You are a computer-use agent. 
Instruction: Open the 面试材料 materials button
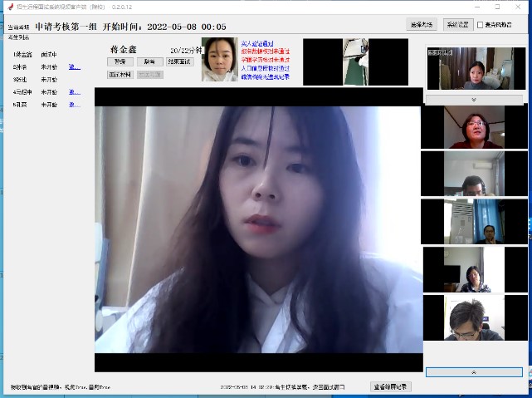pos(120,74)
